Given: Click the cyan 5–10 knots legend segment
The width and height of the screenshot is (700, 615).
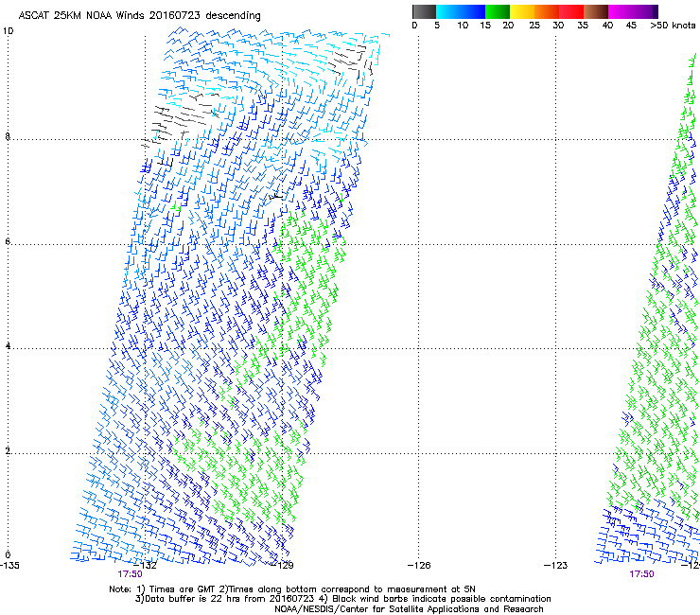Looking at the screenshot, I should click(448, 11).
